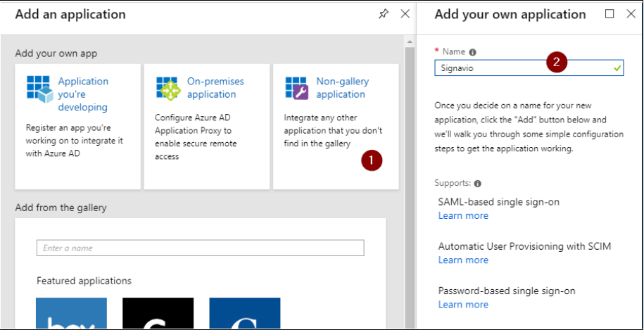Close the Add your own application blade
Viewport: 644px width, 330px height.
click(631, 14)
